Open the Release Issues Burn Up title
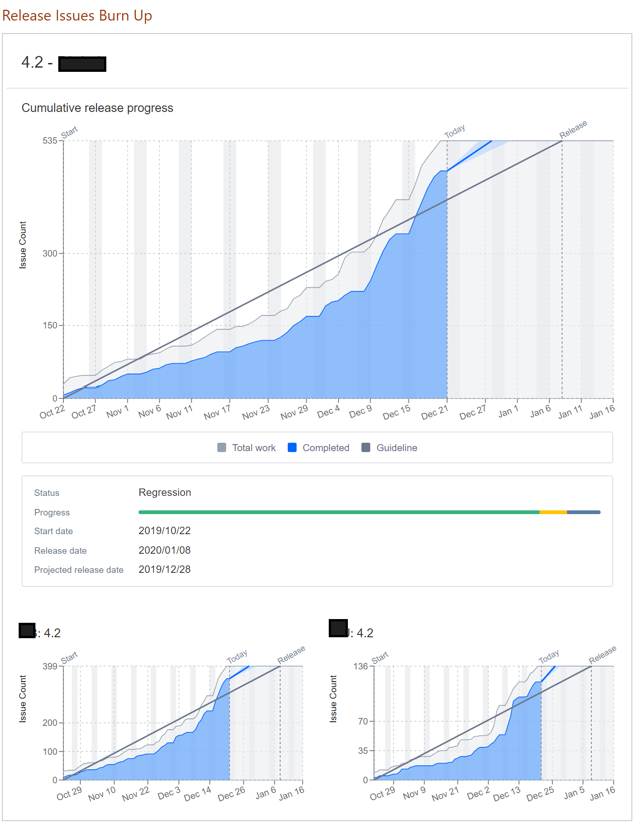Screen dimensions: 644x829 (x=77, y=15)
